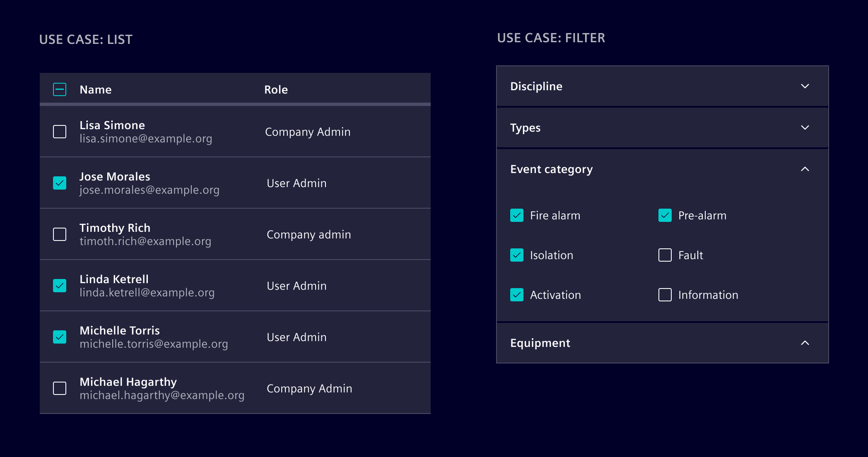Uncheck the select-all checkbox in the table header
The width and height of the screenshot is (868, 457).
pos(60,89)
